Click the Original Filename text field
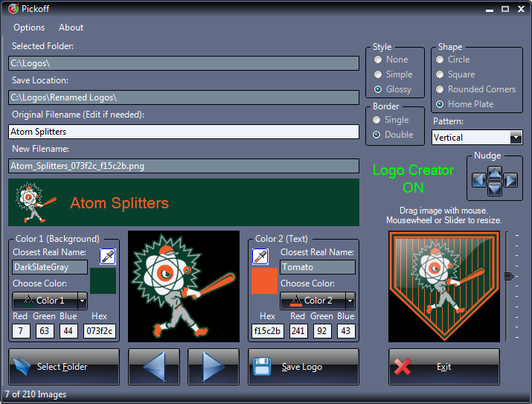532x404 pixels. [184, 132]
